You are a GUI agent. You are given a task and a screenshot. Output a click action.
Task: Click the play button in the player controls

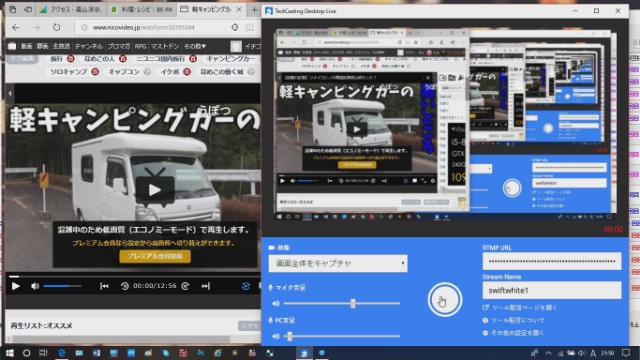16,286
